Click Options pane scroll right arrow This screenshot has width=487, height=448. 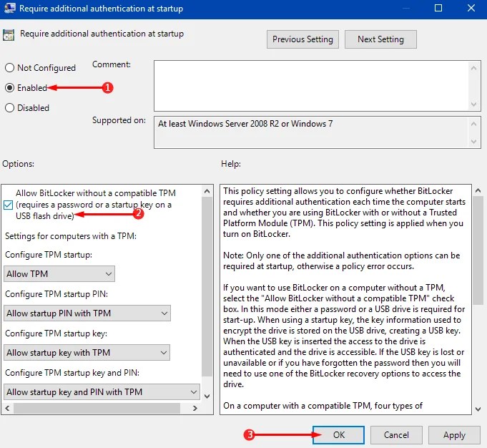tap(195, 408)
